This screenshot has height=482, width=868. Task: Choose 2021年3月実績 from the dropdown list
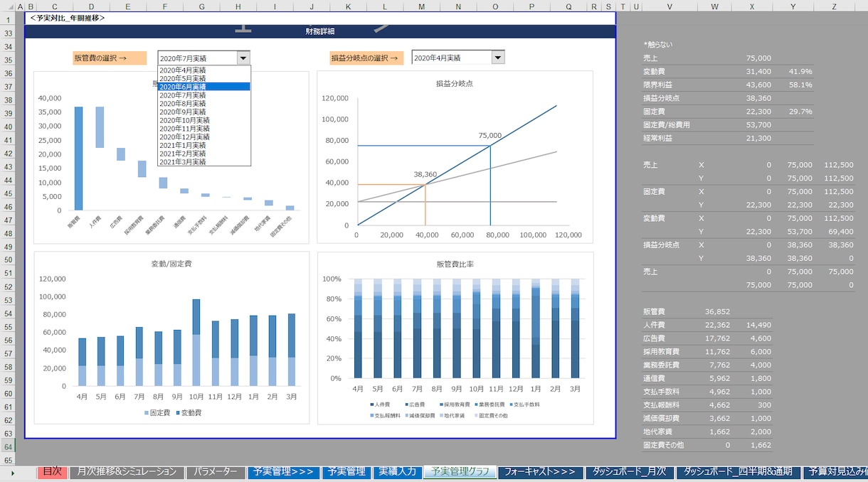pos(204,162)
